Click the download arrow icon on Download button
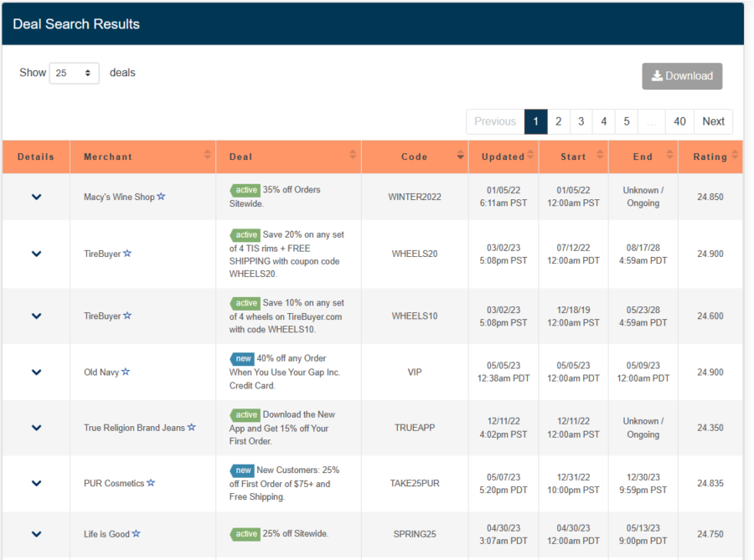Image resolution: width=754 pixels, height=560 pixels. point(657,75)
